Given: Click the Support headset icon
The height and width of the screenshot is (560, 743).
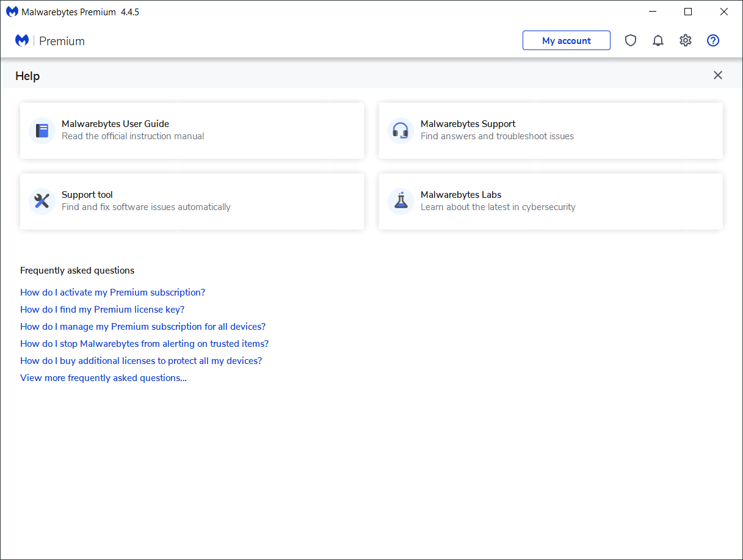Looking at the screenshot, I should coord(400,130).
